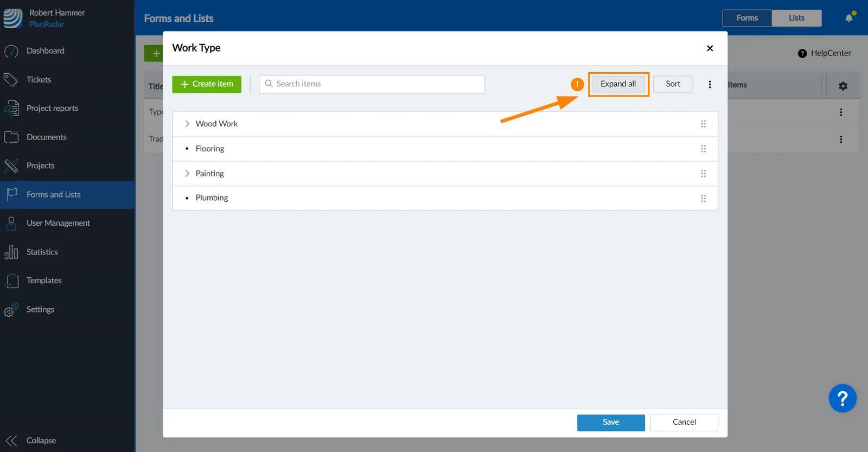Close the Work Type dialog

710,48
